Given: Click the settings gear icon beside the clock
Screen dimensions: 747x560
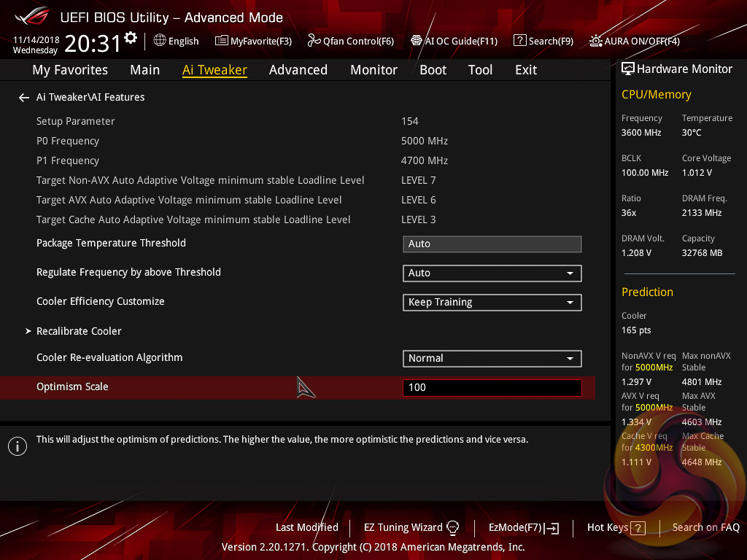Looking at the screenshot, I should (131, 37).
